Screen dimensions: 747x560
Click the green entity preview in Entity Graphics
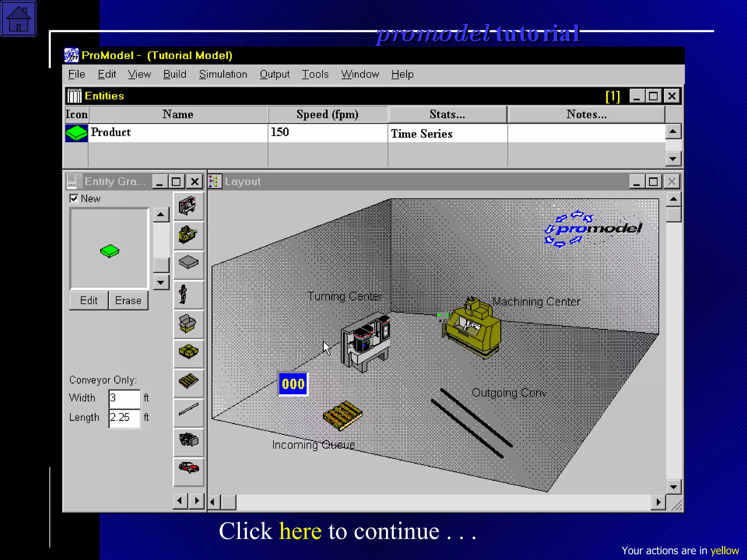109,251
